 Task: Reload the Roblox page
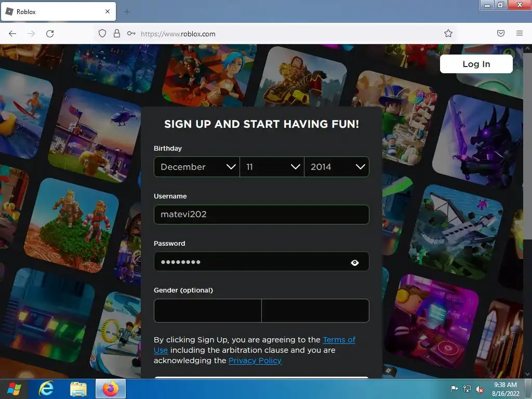[50, 34]
